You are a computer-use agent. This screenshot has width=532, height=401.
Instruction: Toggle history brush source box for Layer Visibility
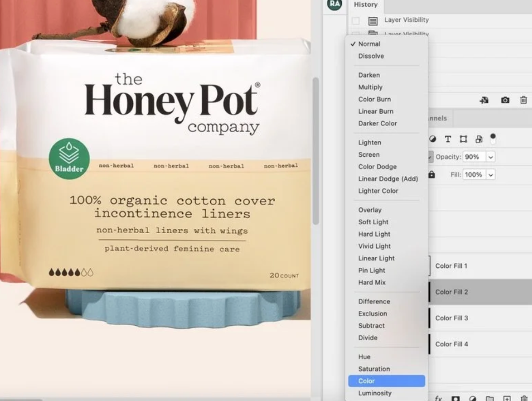click(x=355, y=20)
